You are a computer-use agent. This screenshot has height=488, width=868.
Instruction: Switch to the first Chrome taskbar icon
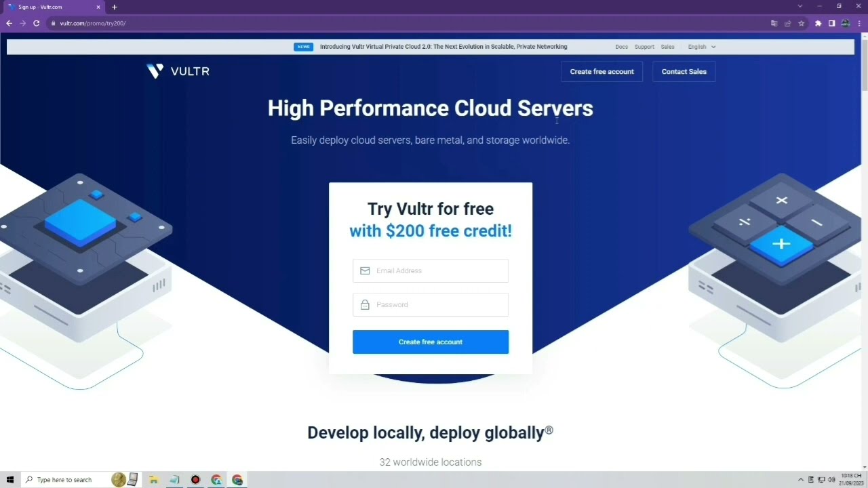(216, 480)
